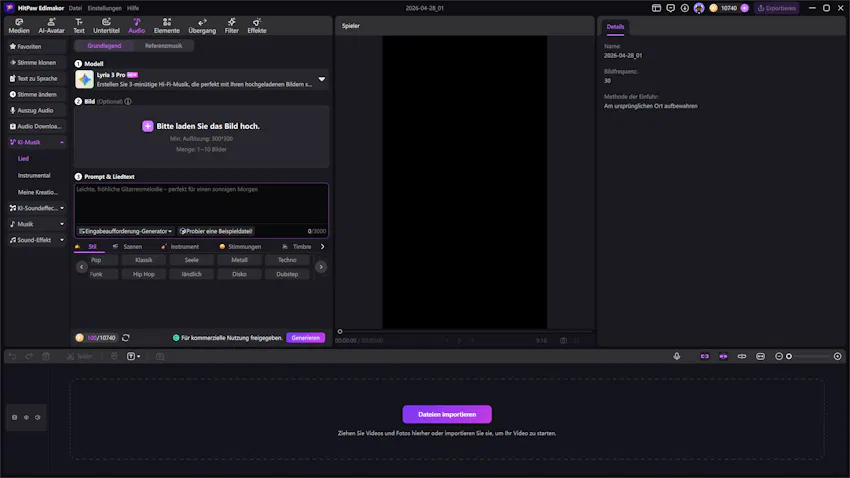850x478 pixels.
Task: Open the Einstellungen menu
Action: click(x=104, y=8)
